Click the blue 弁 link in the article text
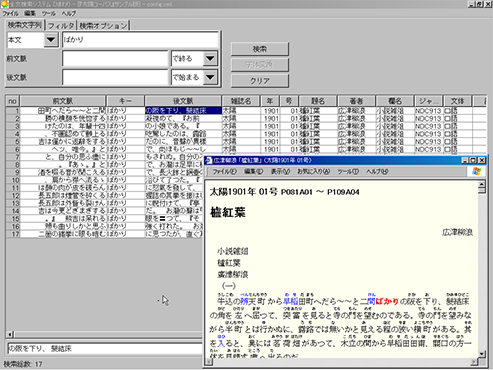This screenshot has height=370, width=493. 244,302
